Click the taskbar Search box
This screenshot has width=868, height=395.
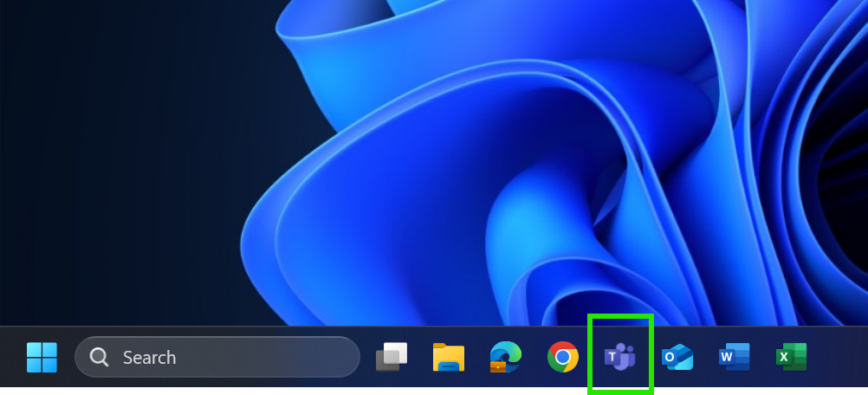pos(217,357)
